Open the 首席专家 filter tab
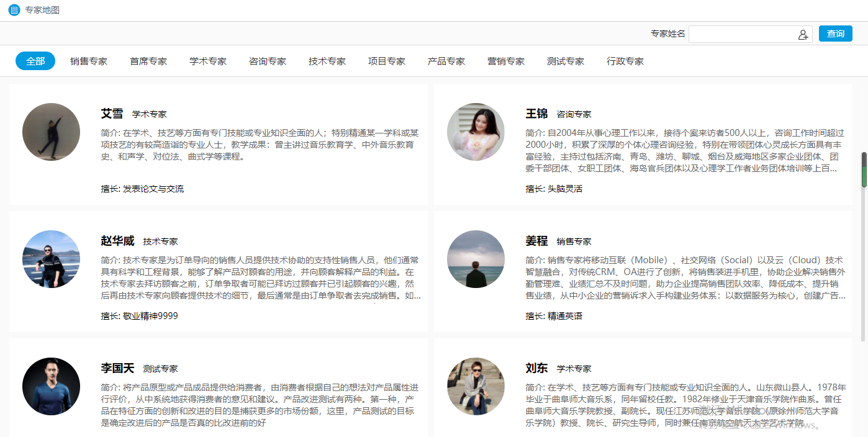Image resolution: width=868 pixels, height=437 pixels. (148, 61)
